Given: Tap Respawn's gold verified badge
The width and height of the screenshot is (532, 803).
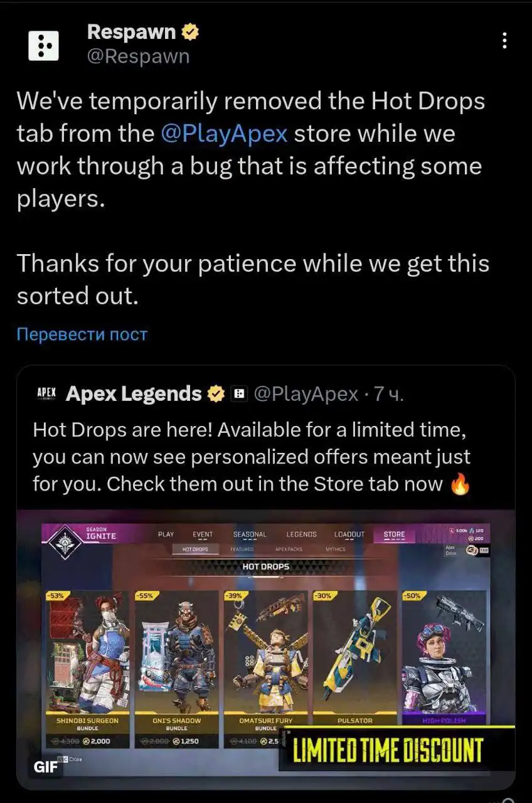Looking at the screenshot, I should click(190, 31).
